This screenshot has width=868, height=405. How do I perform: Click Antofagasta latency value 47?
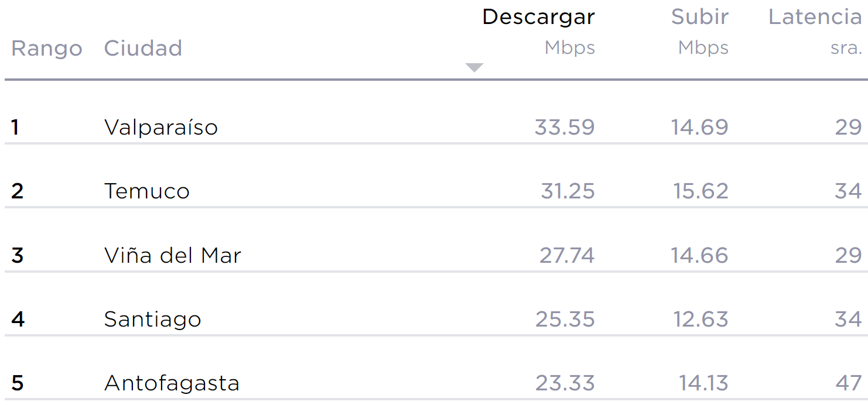tap(849, 383)
